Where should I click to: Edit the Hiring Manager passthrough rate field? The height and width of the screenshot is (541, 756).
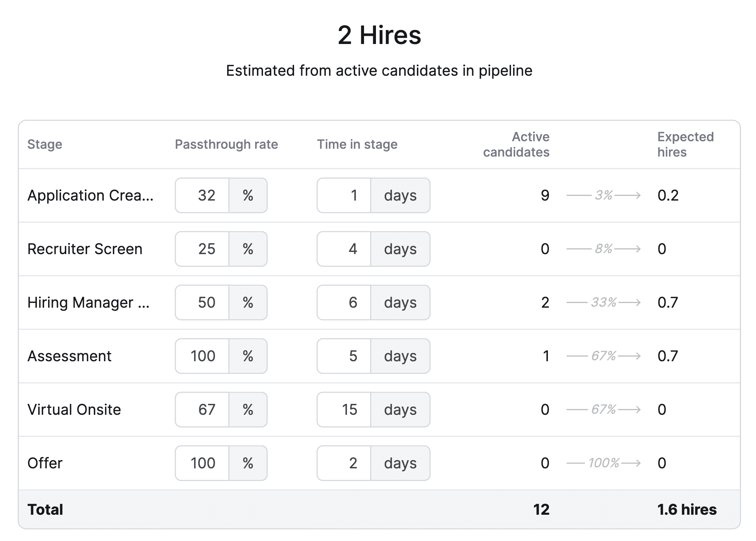[x=202, y=302]
